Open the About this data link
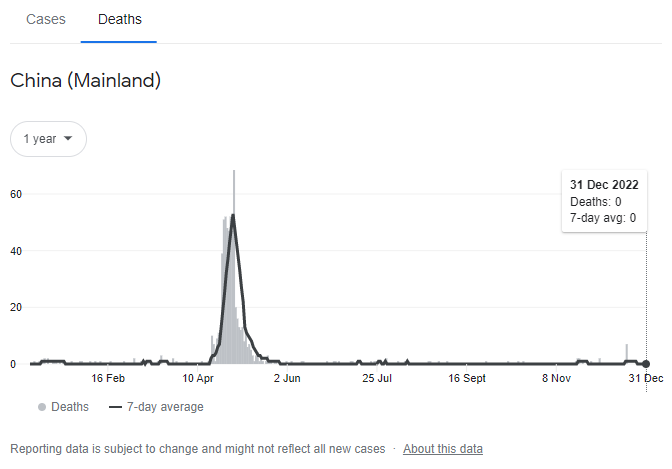672x469 pixels. 443,449
